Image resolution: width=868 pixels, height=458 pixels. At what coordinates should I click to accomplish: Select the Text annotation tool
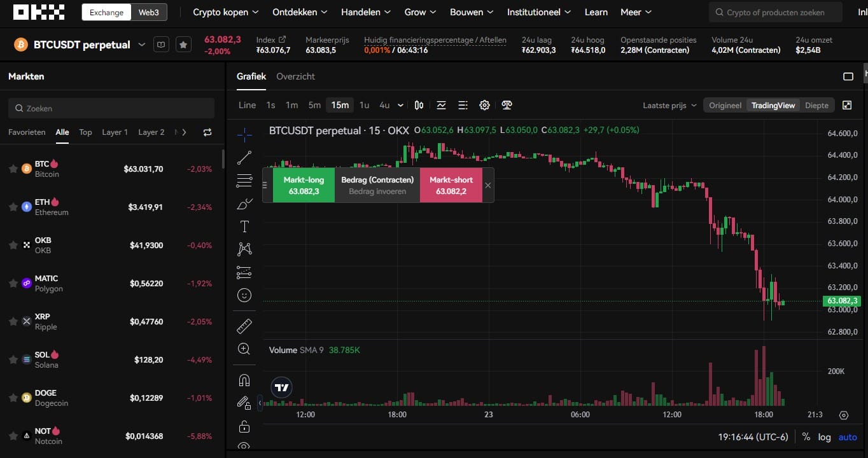click(244, 226)
